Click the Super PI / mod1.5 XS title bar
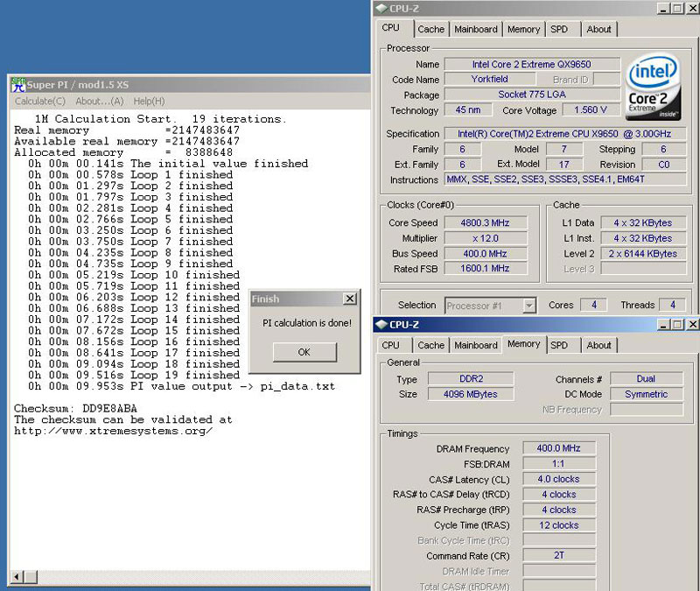This screenshot has width=700, height=591. 191,84
